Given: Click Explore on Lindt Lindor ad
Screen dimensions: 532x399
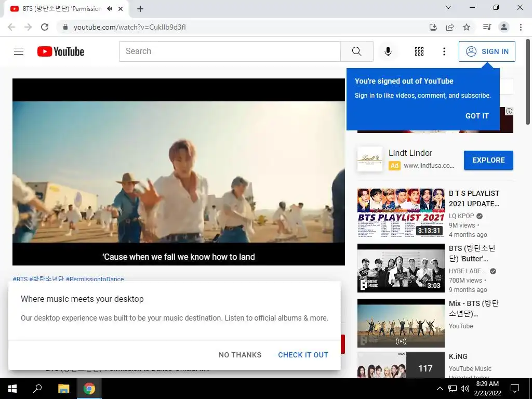Looking at the screenshot, I should [488, 160].
